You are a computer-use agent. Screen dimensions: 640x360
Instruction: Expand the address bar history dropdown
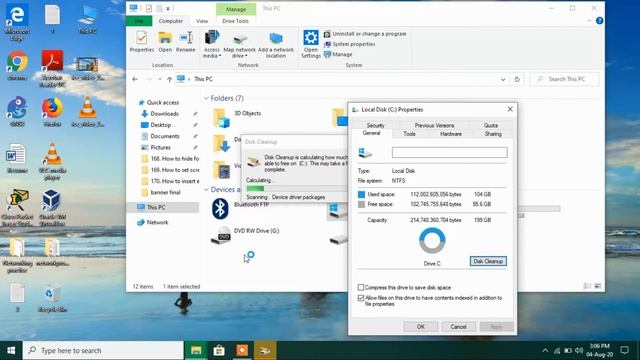pyautogui.click(x=503, y=80)
